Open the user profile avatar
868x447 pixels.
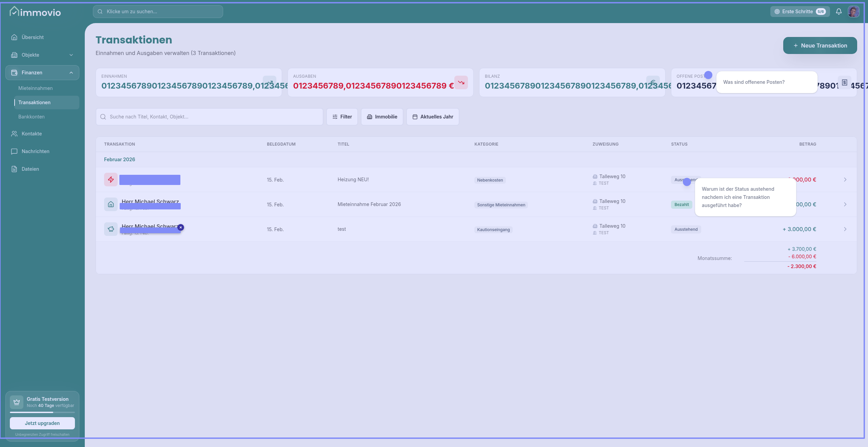tap(853, 12)
